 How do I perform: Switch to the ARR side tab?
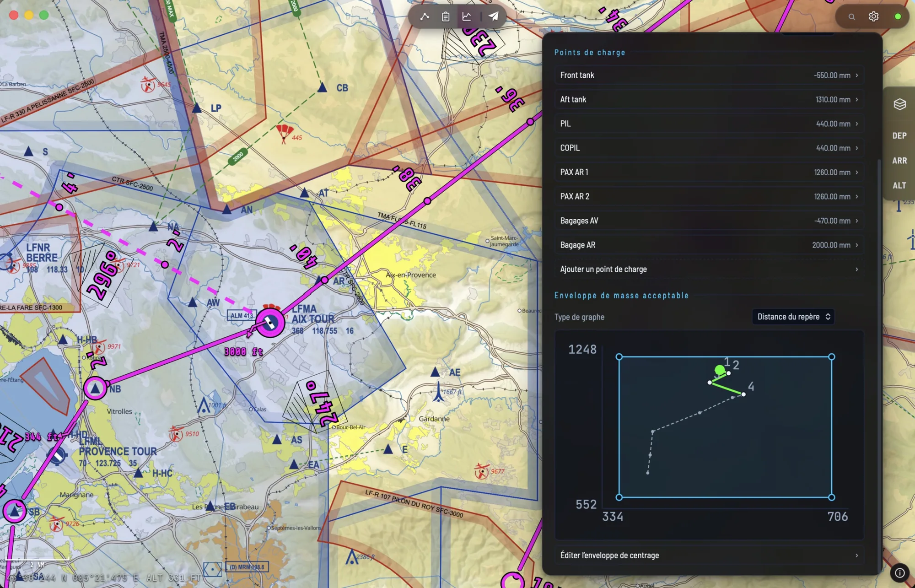click(x=899, y=161)
